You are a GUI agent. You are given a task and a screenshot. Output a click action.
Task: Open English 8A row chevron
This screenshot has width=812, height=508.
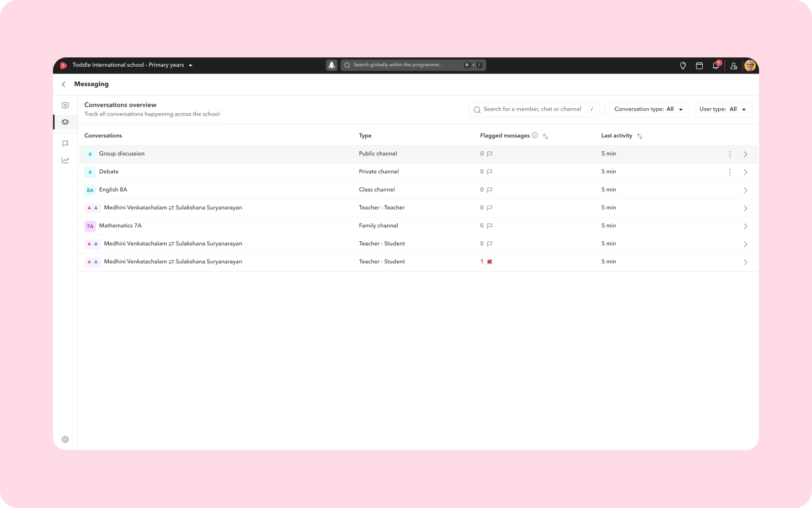coord(745,190)
